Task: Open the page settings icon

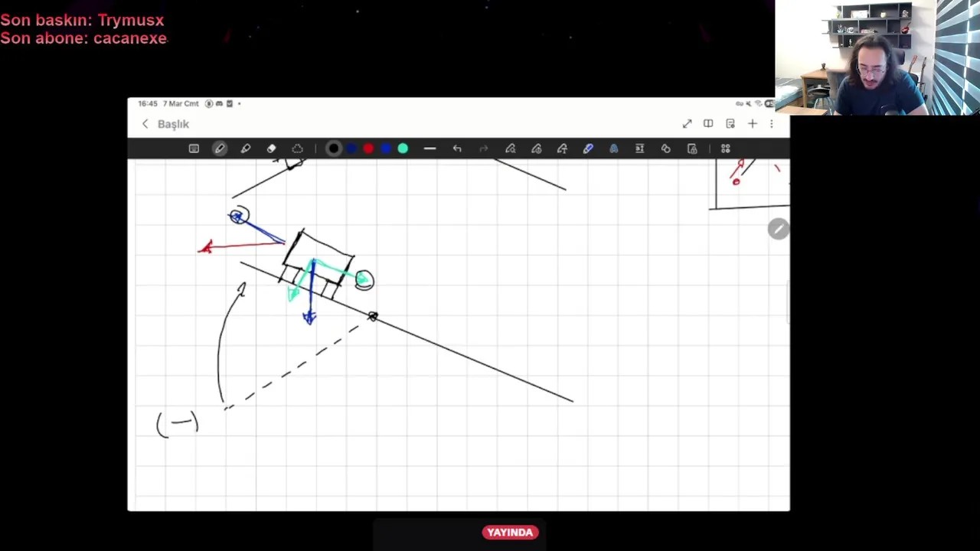Action: tap(730, 124)
